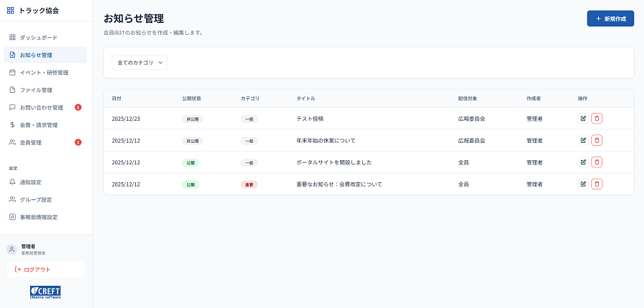Open ファイル管理 from the sidebar

coord(36,90)
